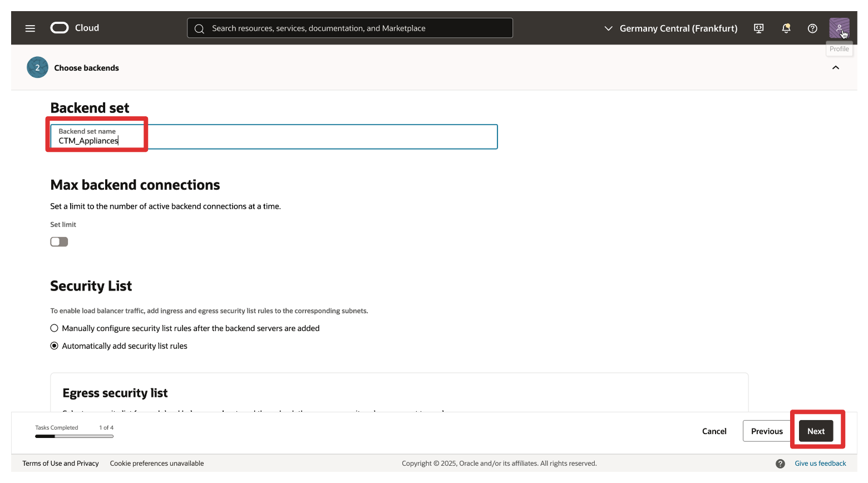Select Manually configure security list rules
This screenshot has height=483, width=868.
(x=55, y=328)
